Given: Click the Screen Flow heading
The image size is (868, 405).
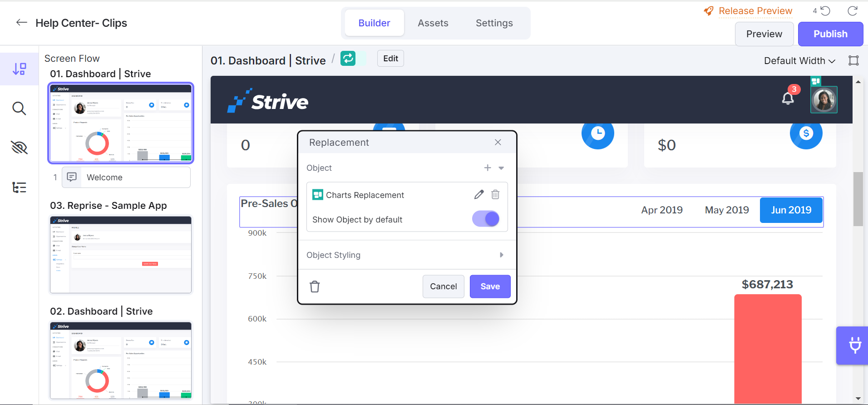Looking at the screenshot, I should click(72, 59).
